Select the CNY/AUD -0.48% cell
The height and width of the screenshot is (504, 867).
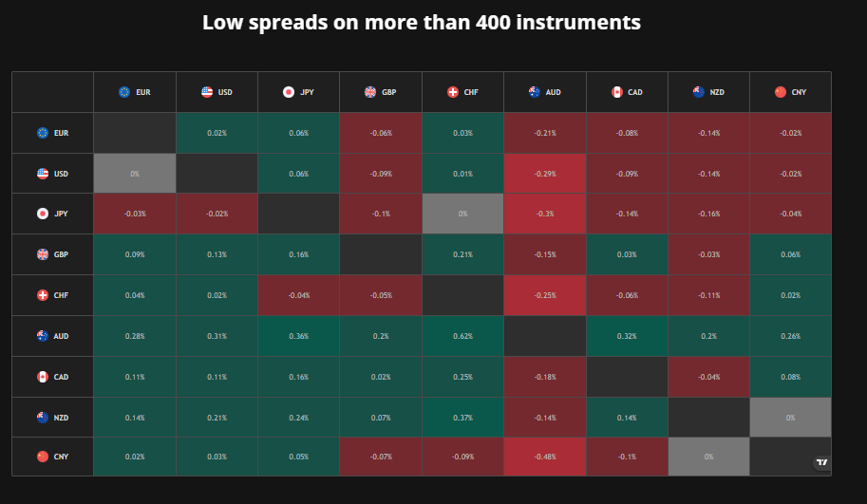545,457
